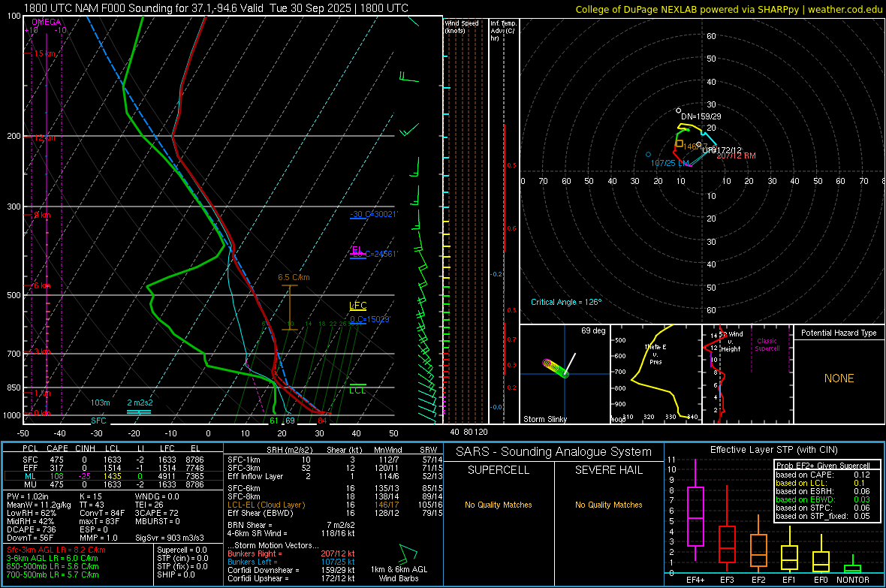Screen dimensions: 886x588
Task: Click the magenta OMEGA label
Action: [x=47, y=22]
